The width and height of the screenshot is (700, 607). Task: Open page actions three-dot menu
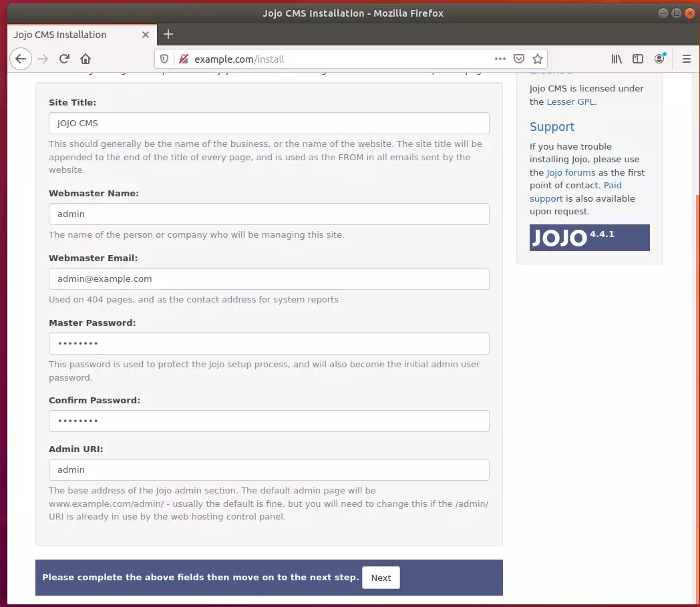click(500, 59)
